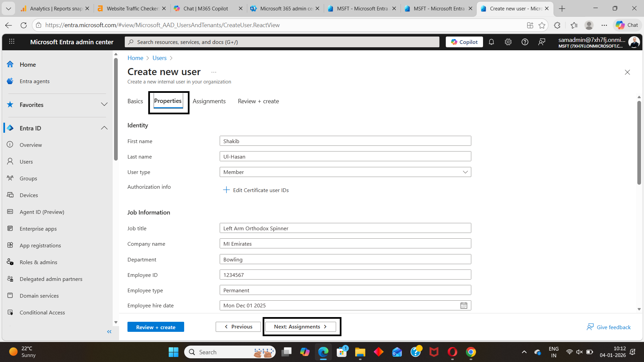Viewport: 644px width, 362px height.
Task: Open the calendar picker for hire date
Action: click(464, 305)
